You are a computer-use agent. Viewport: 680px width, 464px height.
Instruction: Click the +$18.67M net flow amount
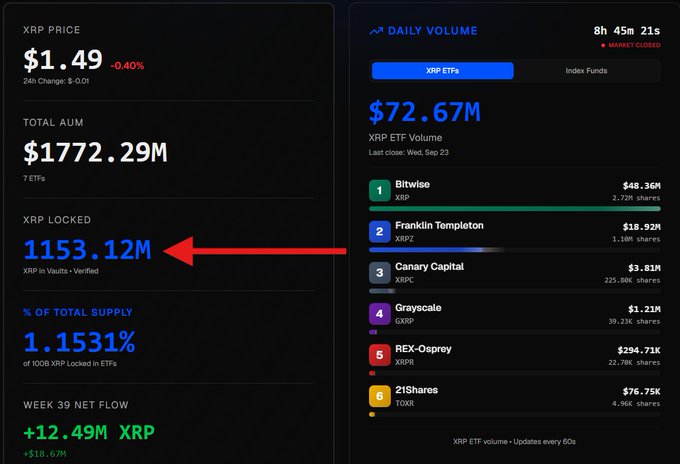(x=45, y=454)
